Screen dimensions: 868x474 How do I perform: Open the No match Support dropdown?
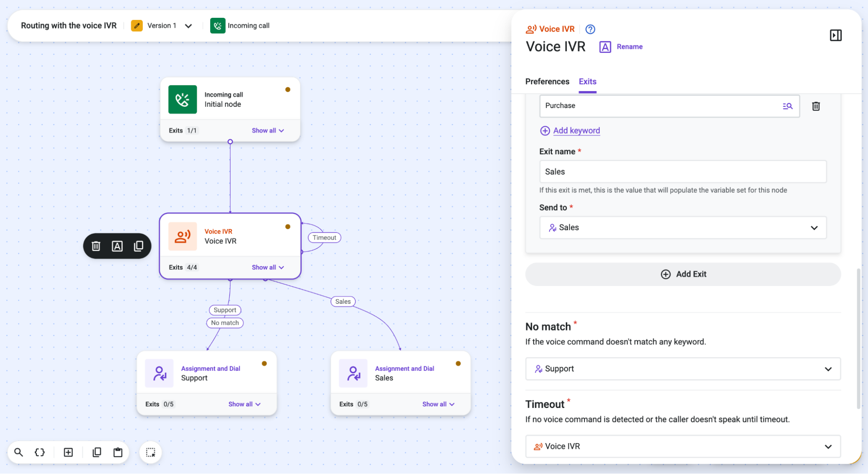(x=683, y=369)
